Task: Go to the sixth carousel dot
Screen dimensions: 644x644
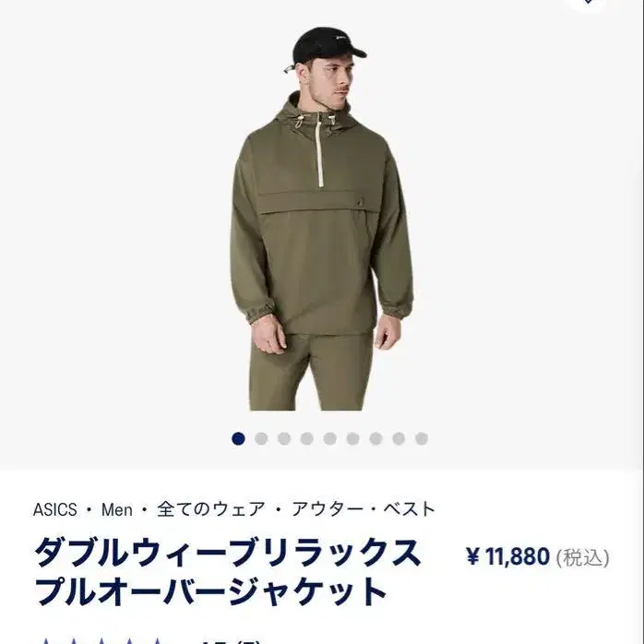Action: 352,438
